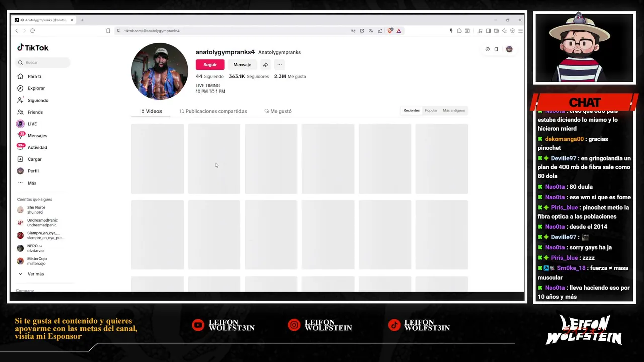Switch to Publicaciones compartidas tab
644x362 pixels.
213,111
